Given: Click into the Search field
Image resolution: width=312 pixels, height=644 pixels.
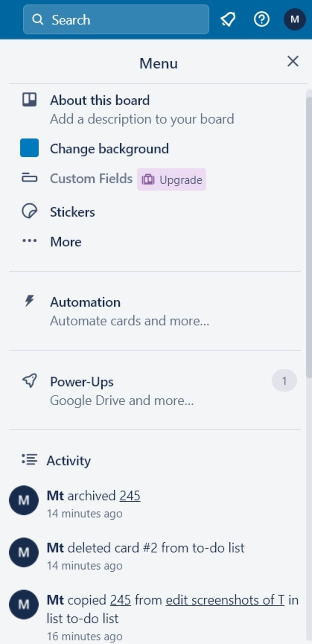Looking at the screenshot, I should [116, 19].
